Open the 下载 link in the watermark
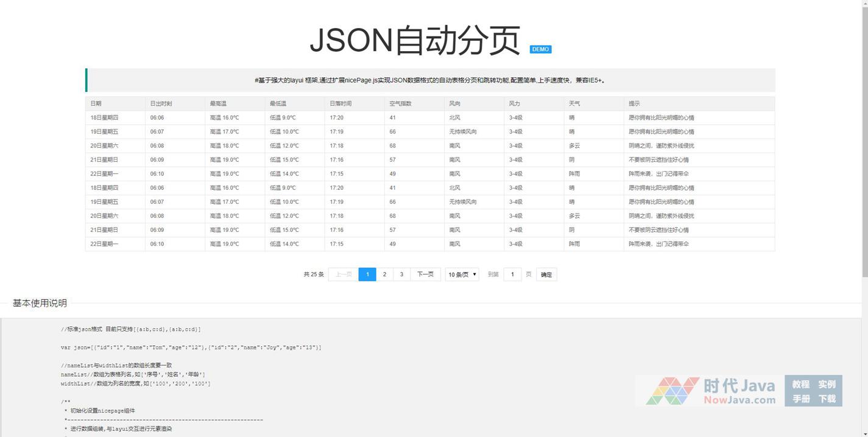 tap(827, 399)
